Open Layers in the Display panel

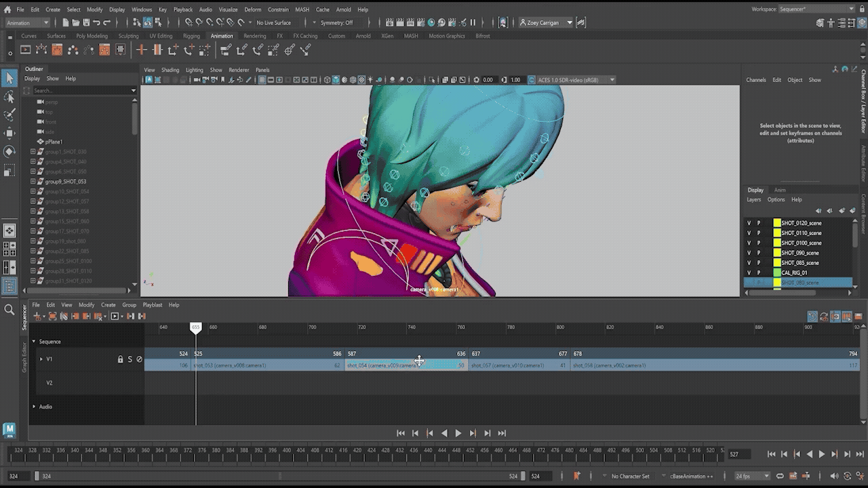point(753,199)
